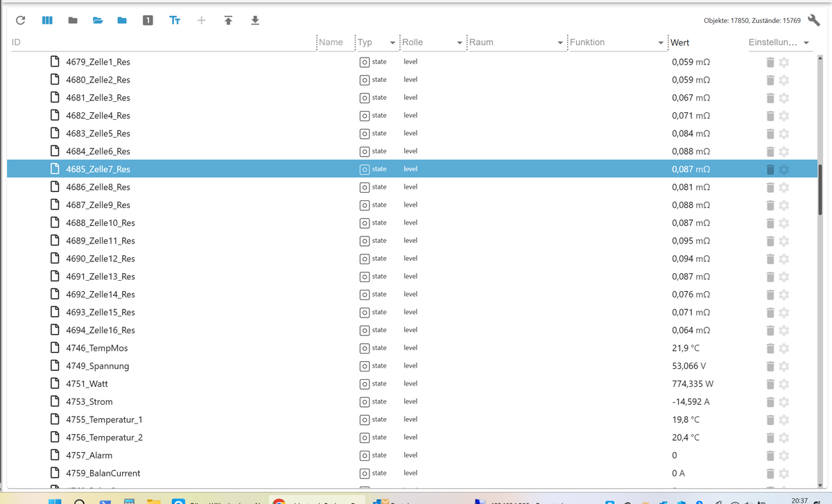Delete the 4679_Zelle1_Res object via trash icon
832x504 pixels.
770,62
